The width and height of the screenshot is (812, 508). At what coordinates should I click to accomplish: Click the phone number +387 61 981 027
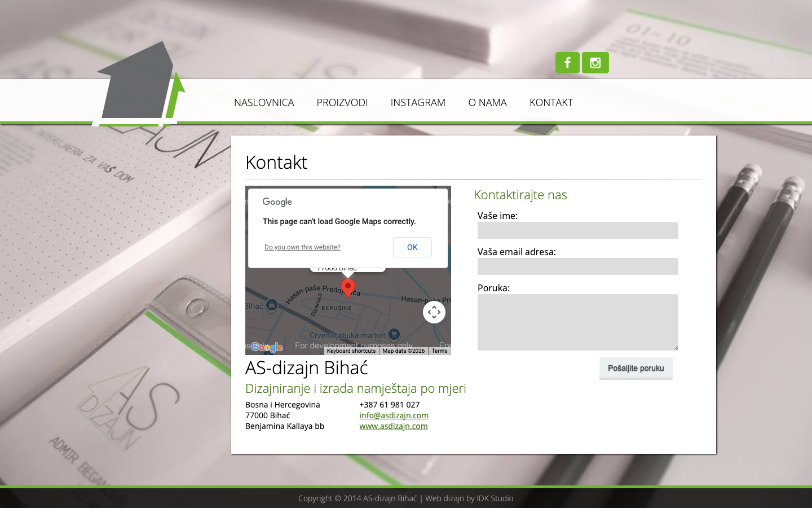click(390, 405)
